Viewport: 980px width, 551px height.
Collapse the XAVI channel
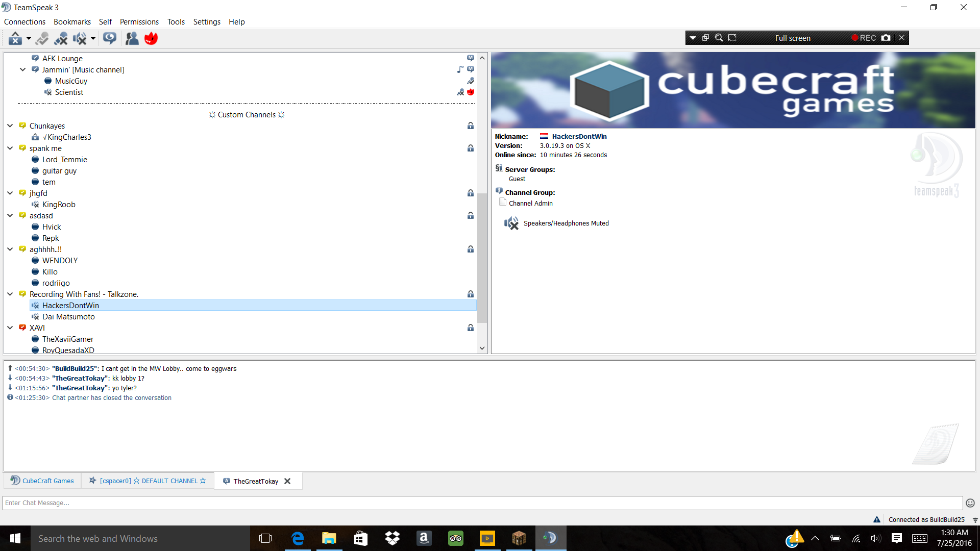[x=10, y=328]
